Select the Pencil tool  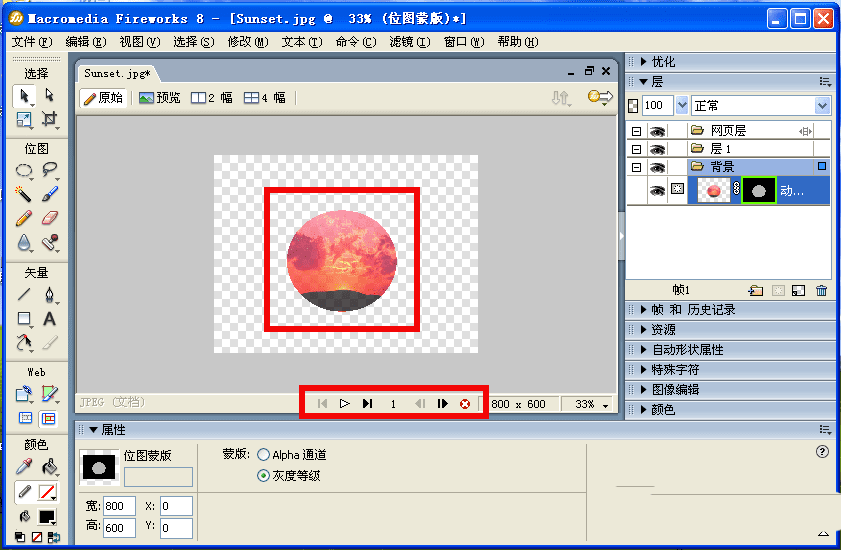point(23,218)
